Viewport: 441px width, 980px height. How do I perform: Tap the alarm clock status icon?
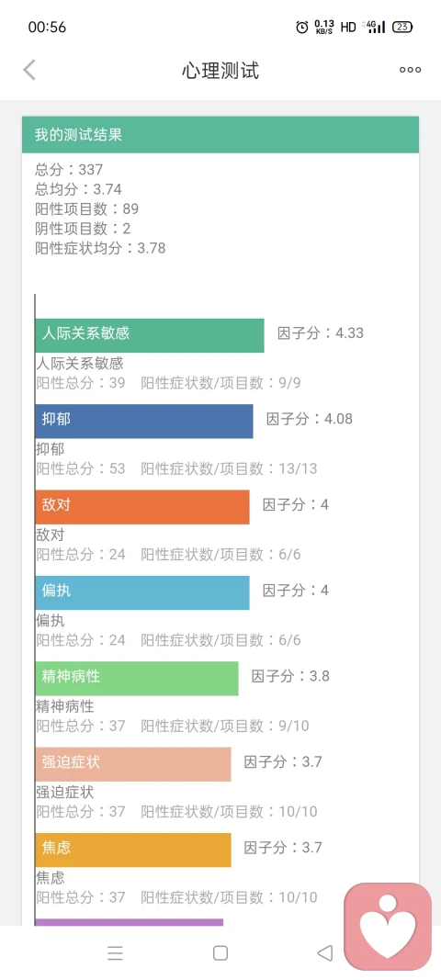tap(302, 27)
